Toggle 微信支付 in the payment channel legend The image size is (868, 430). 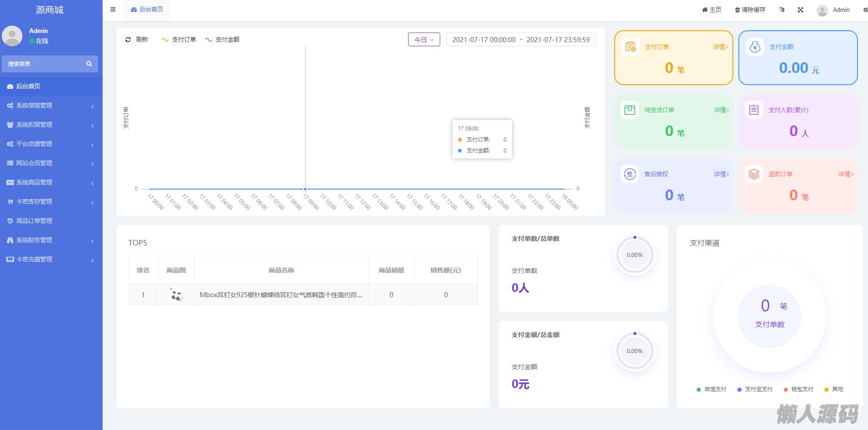coord(711,389)
